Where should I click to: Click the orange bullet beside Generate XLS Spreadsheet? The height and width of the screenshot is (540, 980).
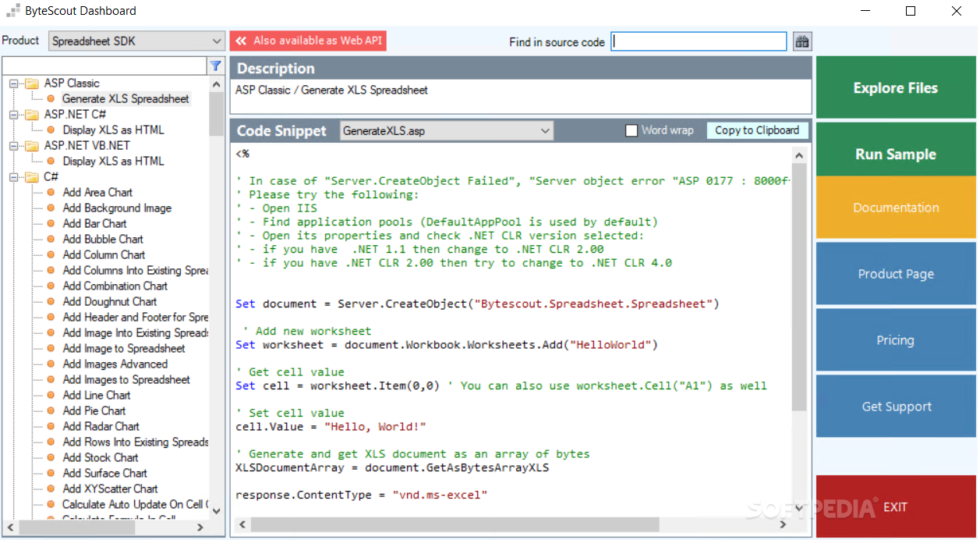(51, 99)
